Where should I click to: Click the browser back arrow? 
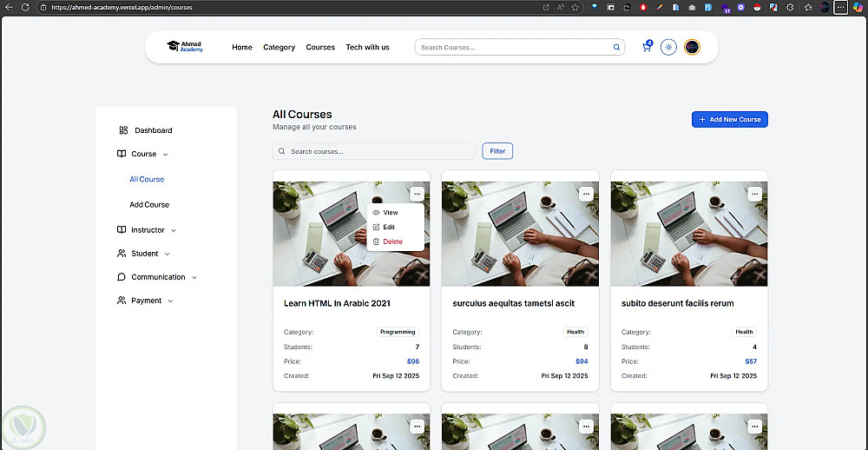tap(9, 8)
